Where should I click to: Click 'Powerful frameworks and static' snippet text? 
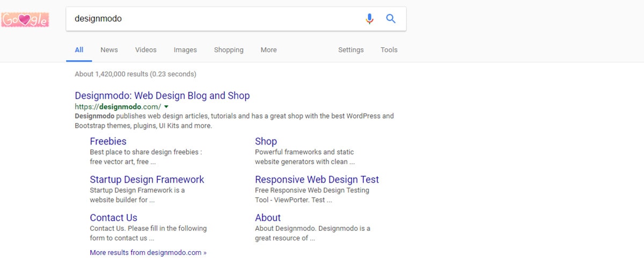tap(304, 157)
